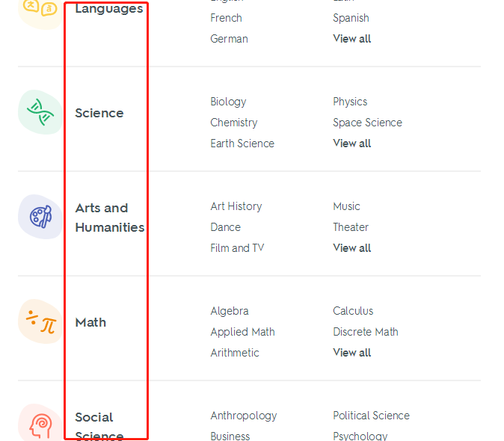Open the Discrete Math subject
The image size is (504, 441).
[366, 332]
